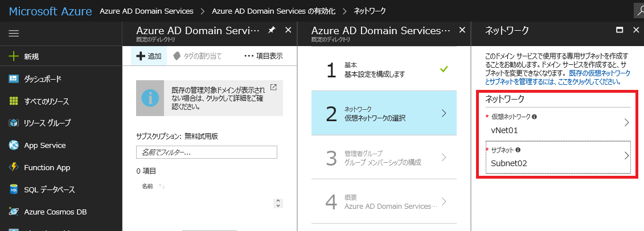Click the tag icon タグの割り当て

tap(177, 56)
